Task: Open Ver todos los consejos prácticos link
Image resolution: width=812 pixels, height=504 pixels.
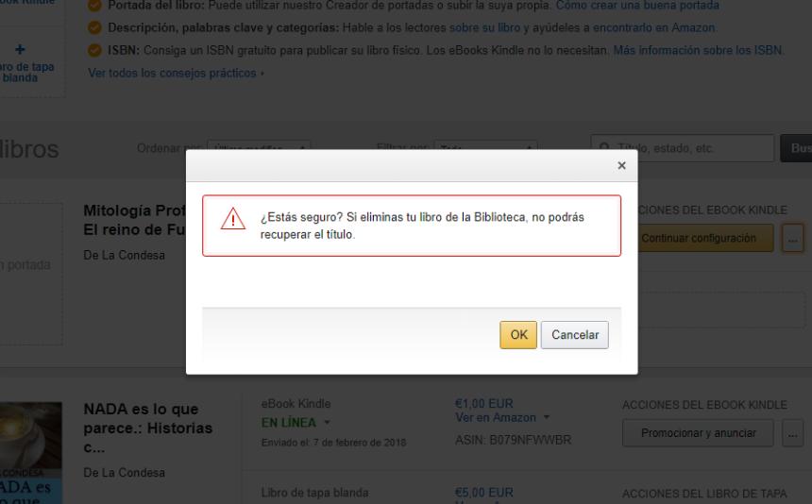Action: pos(172,73)
